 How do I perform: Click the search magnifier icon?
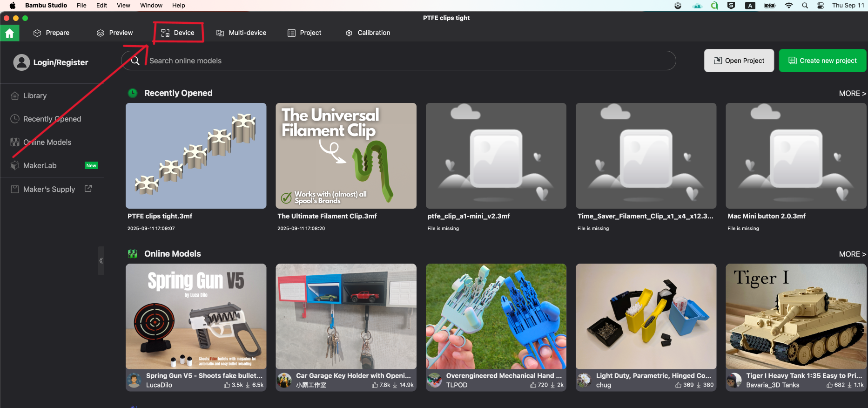[x=135, y=61]
